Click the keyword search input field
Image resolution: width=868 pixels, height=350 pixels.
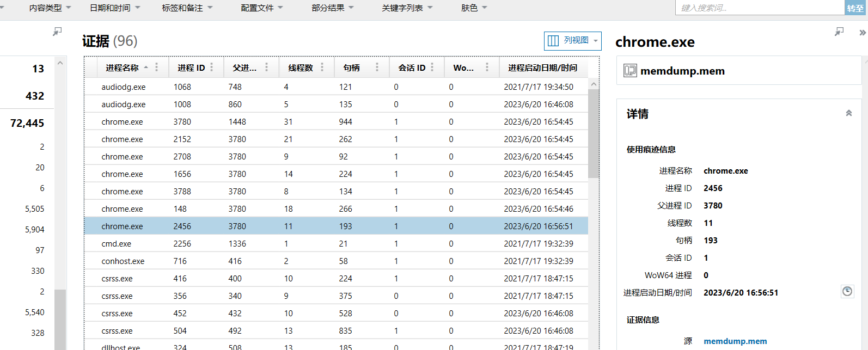(x=760, y=8)
